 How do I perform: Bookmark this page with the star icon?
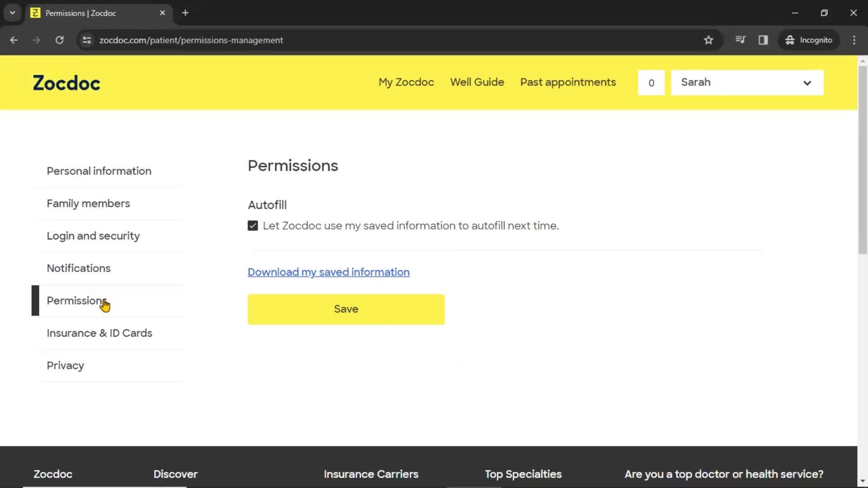(x=708, y=40)
